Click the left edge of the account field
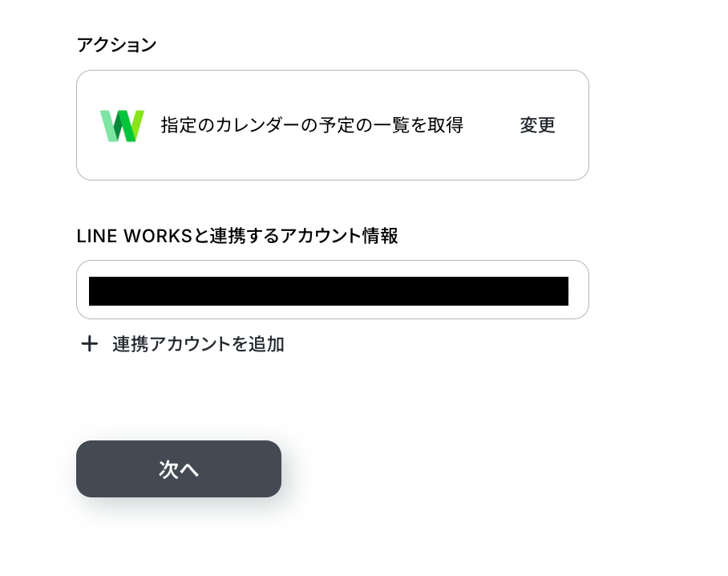Image resolution: width=728 pixels, height=576 pixels. pos(83,290)
